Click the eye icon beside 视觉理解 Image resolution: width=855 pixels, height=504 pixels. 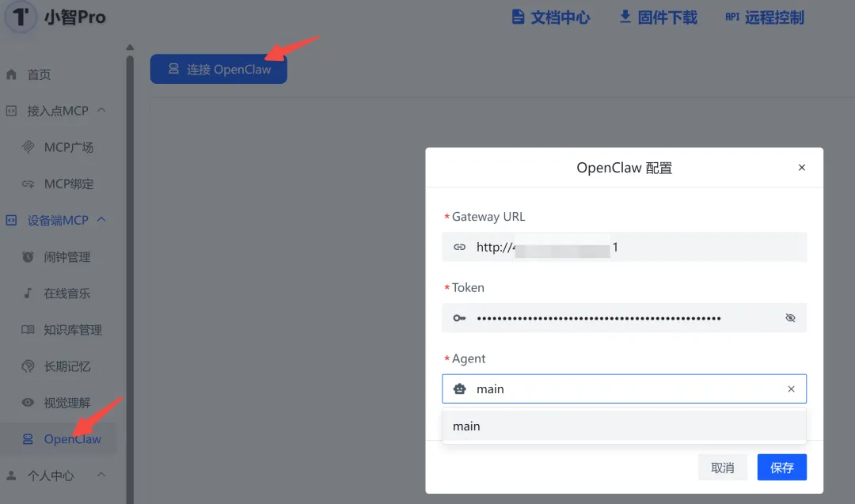[28, 402]
